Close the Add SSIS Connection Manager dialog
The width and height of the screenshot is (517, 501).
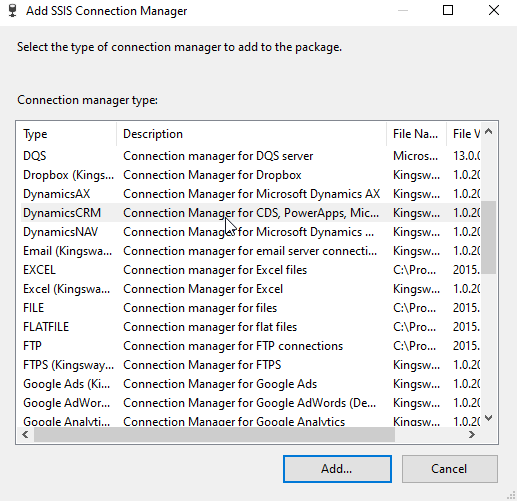pyautogui.click(x=494, y=10)
